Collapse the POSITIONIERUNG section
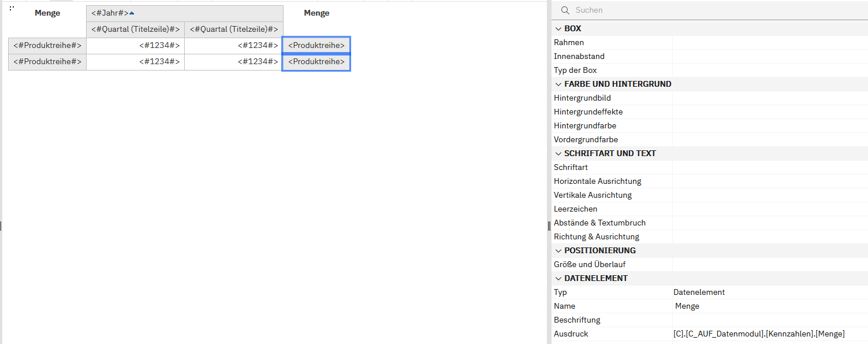This screenshot has width=868, height=344. coord(558,251)
